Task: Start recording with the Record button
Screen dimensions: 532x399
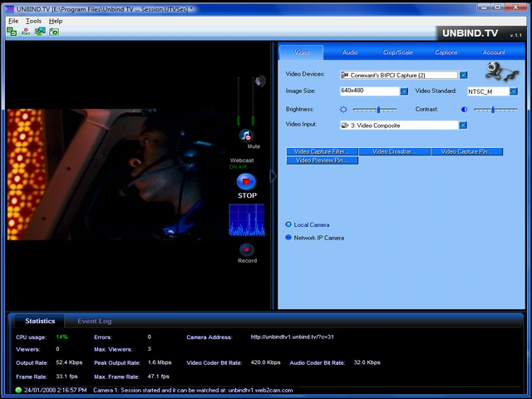Action: [246, 249]
